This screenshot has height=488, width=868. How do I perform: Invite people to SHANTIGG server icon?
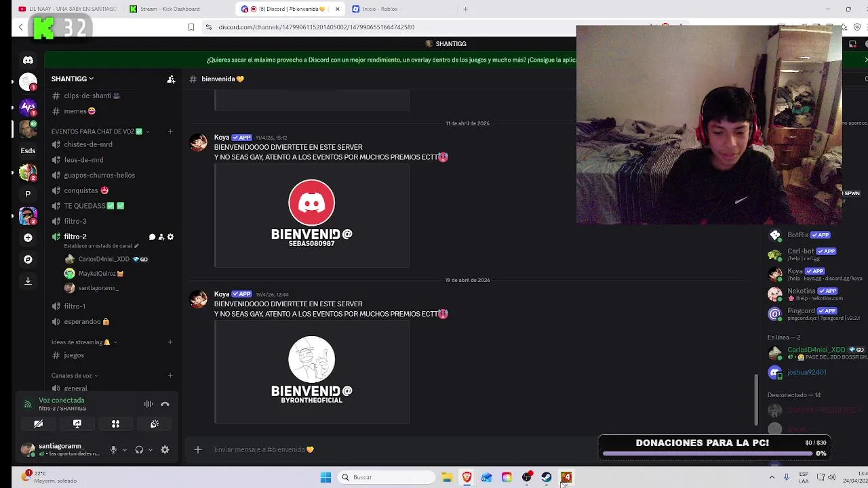click(171, 79)
